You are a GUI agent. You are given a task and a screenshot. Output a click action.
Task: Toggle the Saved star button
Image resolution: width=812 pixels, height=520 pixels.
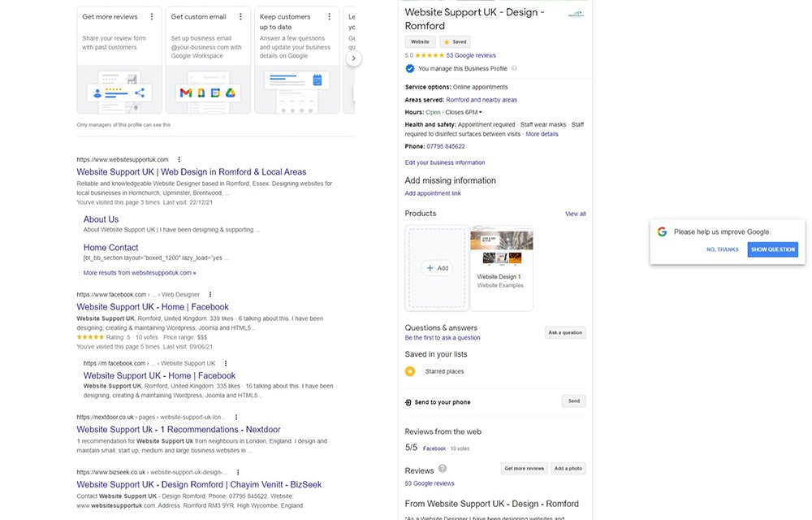456,41
